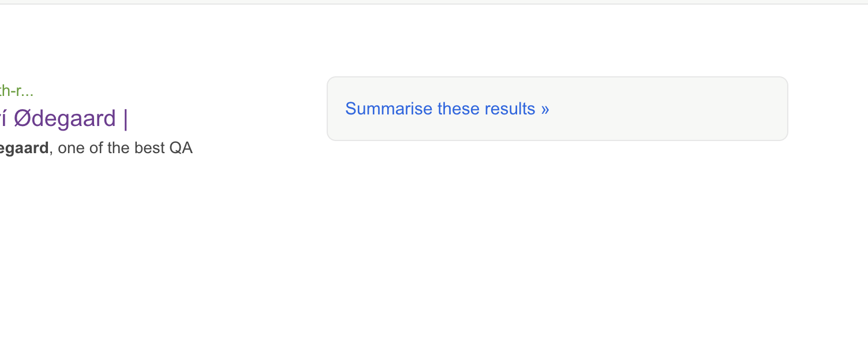868x341 pixels.
Task: Click the horizontal divider line at the top
Action: click(x=434, y=4)
